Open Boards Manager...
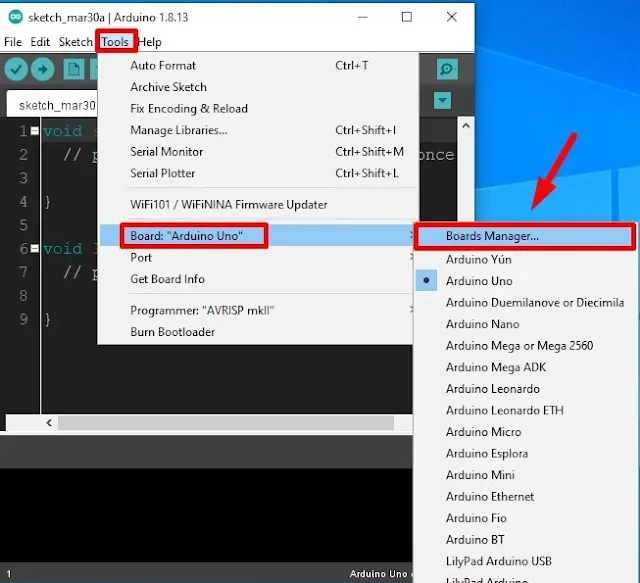Viewport: 640px width, 583px height. (x=525, y=236)
